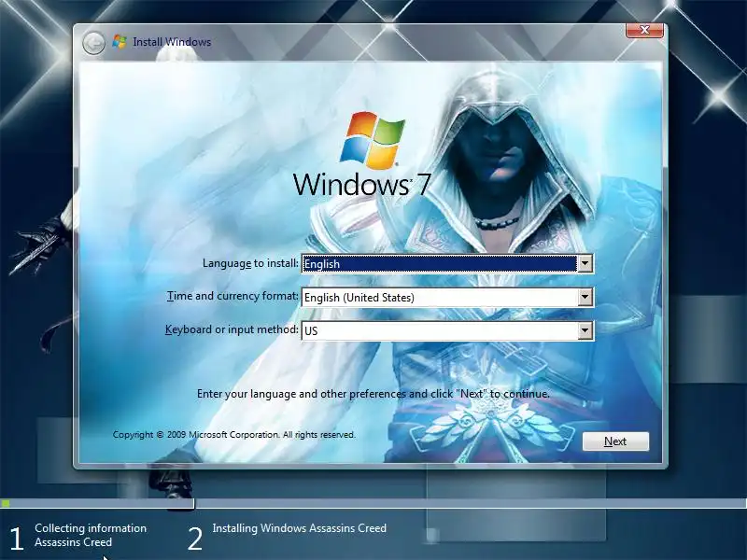Expand the Keyboard or input method arrow
Image resolution: width=747 pixels, height=560 pixels.
click(585, 331)
